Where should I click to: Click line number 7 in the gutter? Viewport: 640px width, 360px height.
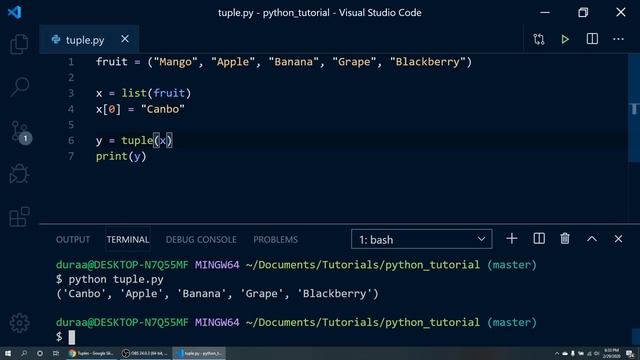coord(71,156)
